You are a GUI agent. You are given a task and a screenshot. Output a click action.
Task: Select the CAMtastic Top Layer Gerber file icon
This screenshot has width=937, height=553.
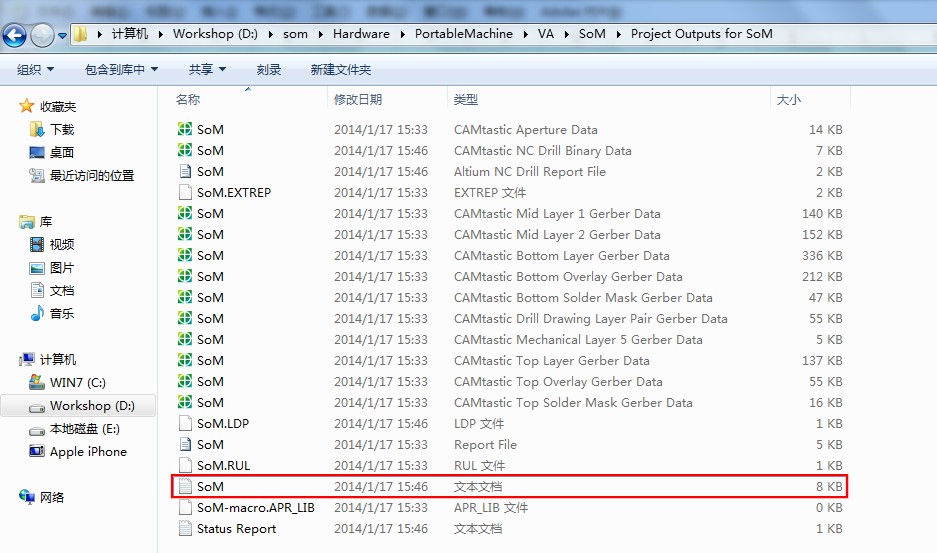(x=185, y=360)
